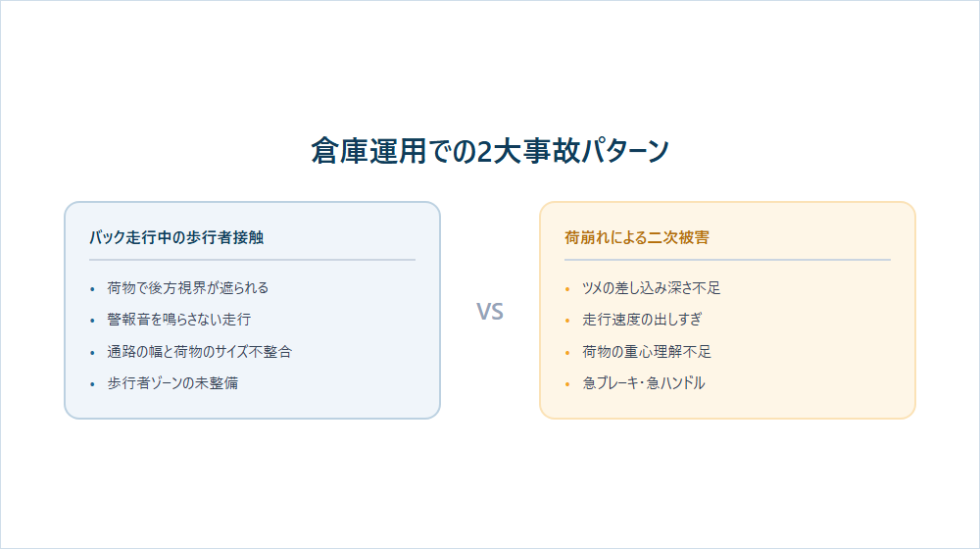980x549 pixels.
Task: Click bullet 急ブレーキ・急ハンドル
Action: pyautogui.click(x=644, y=383)
